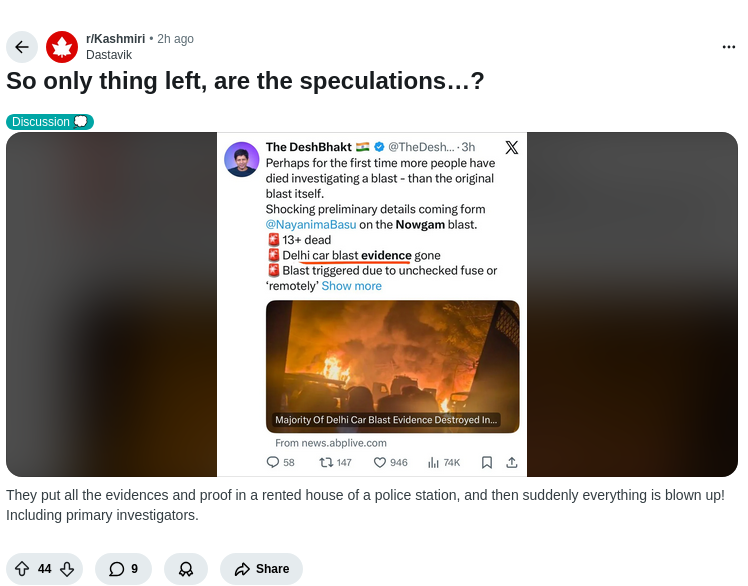Upvote the post
This screenshot has height=586, width=748.
[22, 569]
